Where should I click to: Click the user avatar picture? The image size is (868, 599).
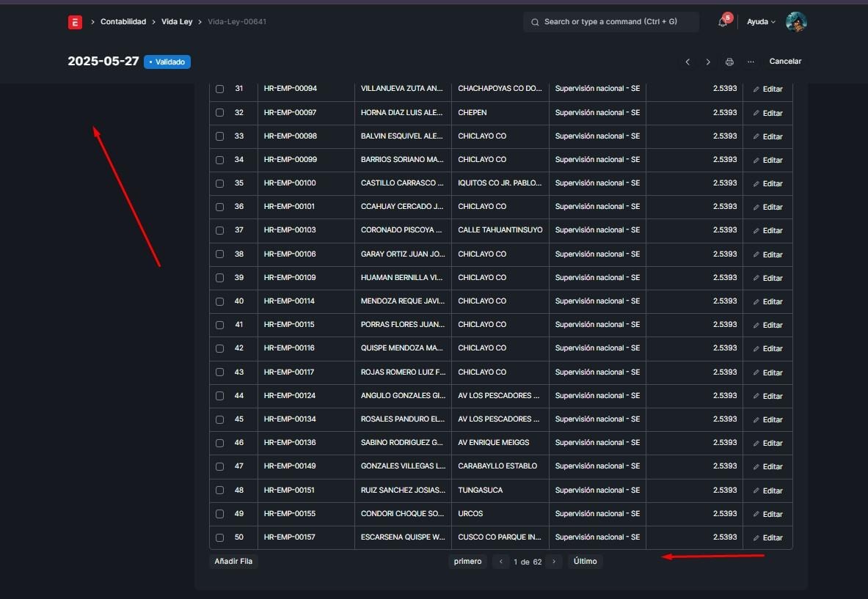pyautogui.click(x=796, y=22)
